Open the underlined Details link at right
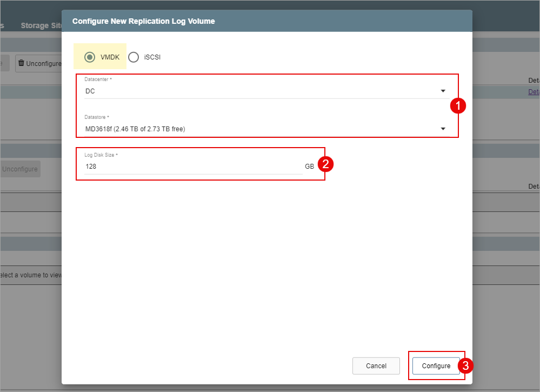The width and height of the screenshot is (540, 392). coord(534,92)
